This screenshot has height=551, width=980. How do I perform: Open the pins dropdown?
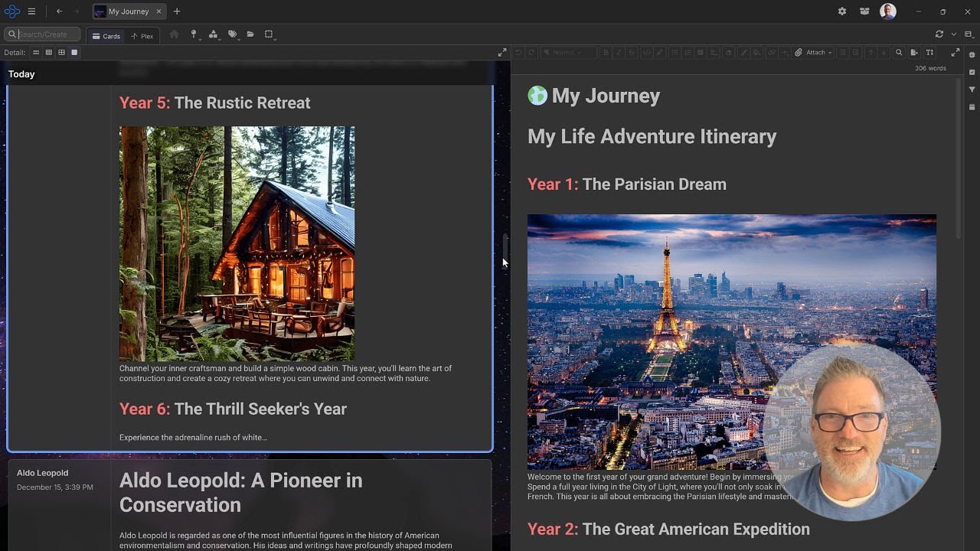coord(194,34)
